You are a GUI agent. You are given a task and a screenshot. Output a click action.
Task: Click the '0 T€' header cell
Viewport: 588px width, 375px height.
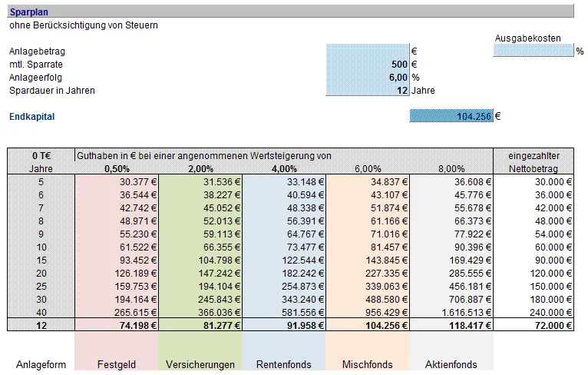pos(41,155)
